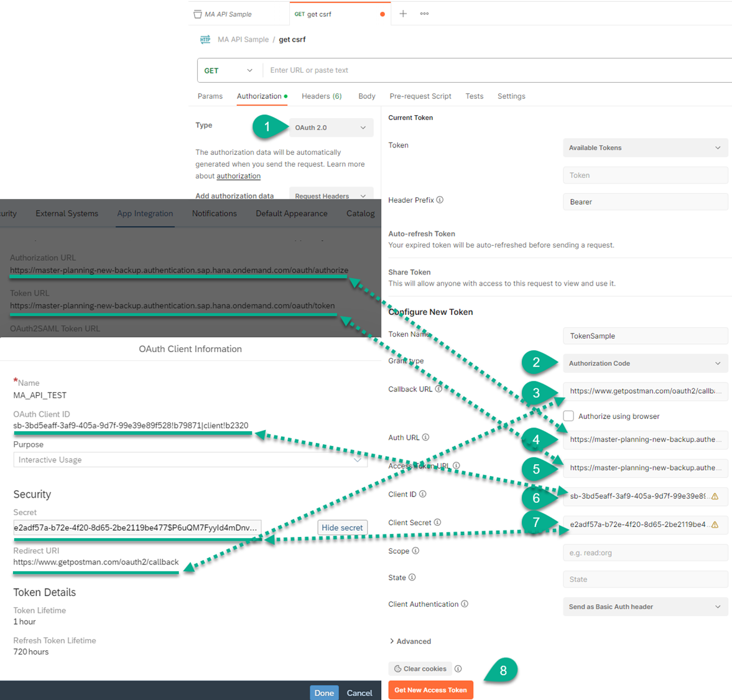The width and height of the screenshot is (732, 700).
Task: Open External Systems tab in SAP window
Action: tap(67, 213)
